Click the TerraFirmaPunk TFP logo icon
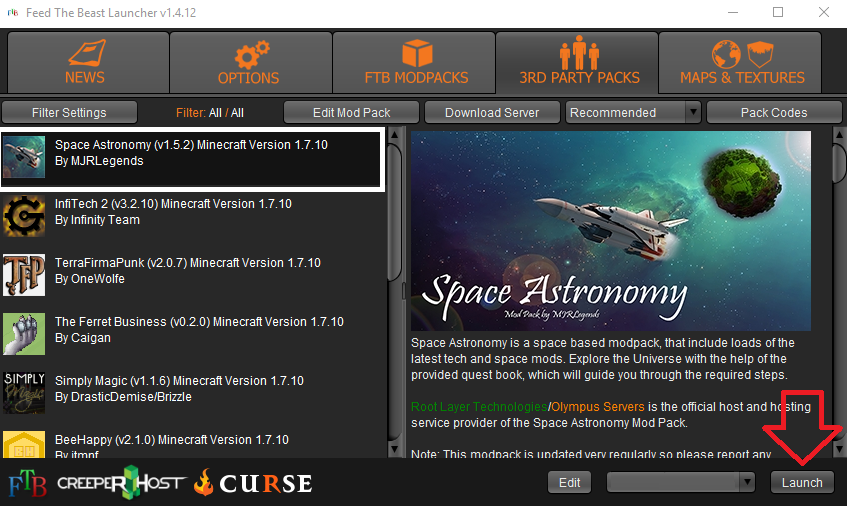This screenshot has height=506, width=847. pos(24,275)
